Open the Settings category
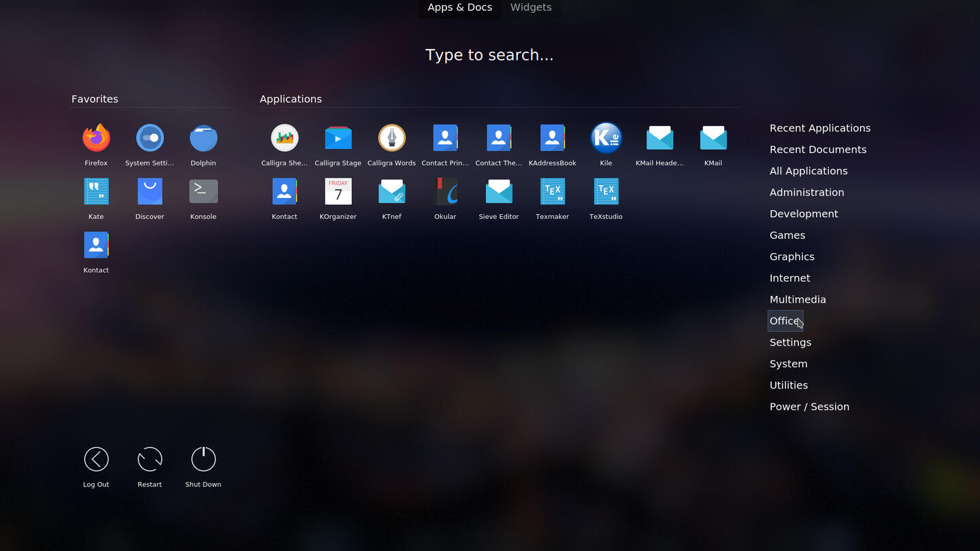 click(x=790, y=342)
